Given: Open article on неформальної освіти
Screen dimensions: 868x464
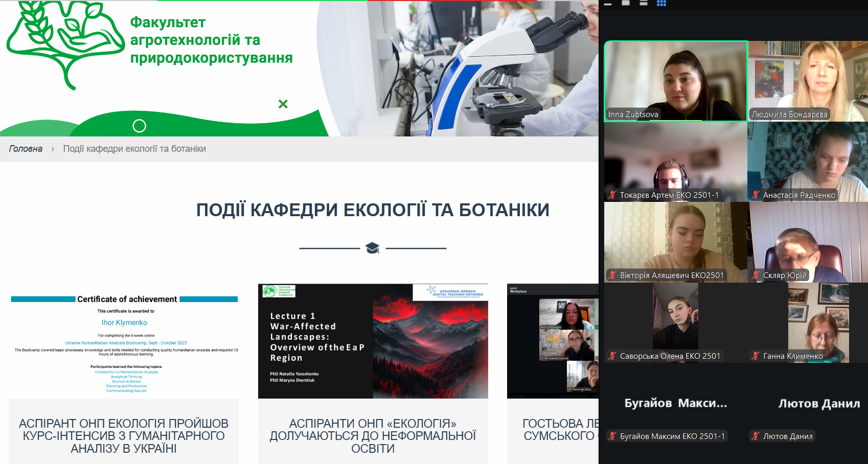Looking at the screenshot, I should pos(373,436).
